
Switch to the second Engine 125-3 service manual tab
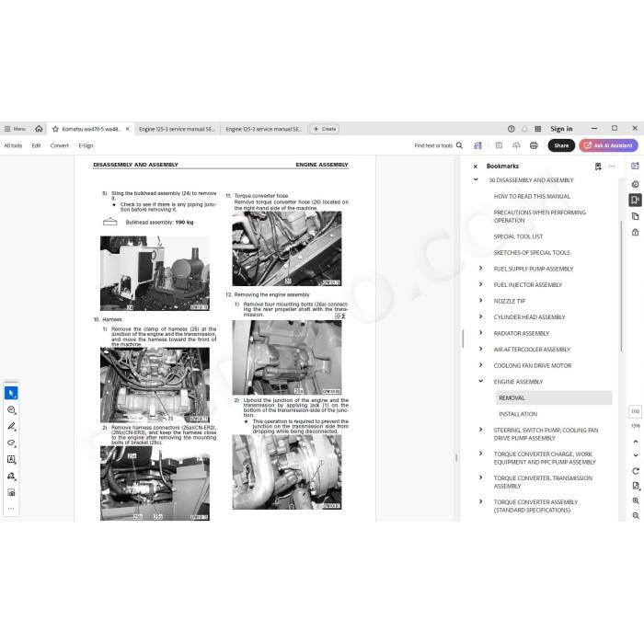click(x=264, y=129)
